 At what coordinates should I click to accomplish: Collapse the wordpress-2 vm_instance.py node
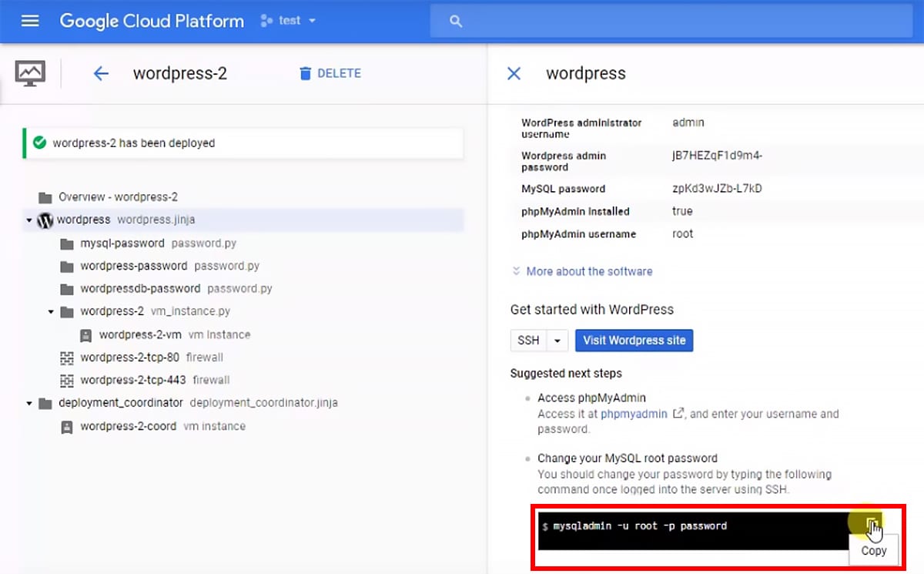coord(51,312)
